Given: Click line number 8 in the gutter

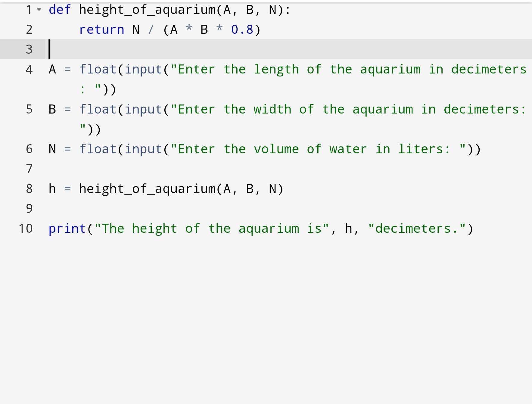Looking at the screenshot, I should 29,189.
